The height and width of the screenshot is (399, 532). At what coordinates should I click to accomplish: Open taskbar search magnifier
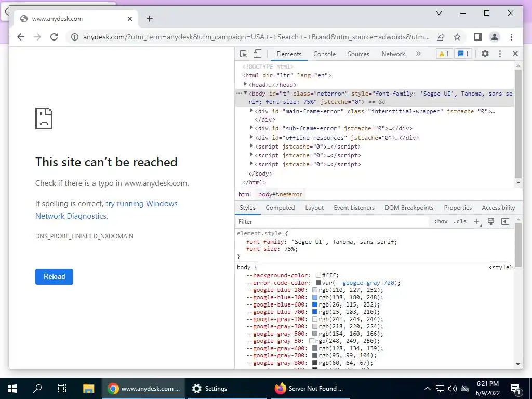pos(37,389)
